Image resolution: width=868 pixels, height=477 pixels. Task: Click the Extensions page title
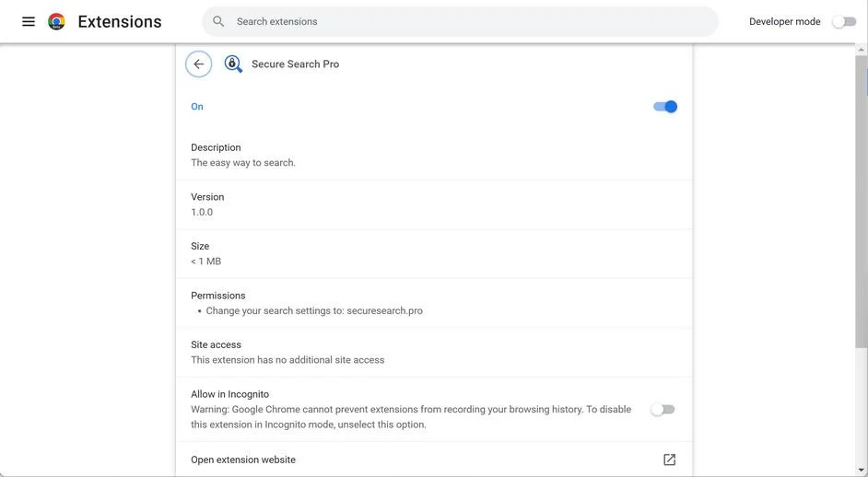[120, 21]
